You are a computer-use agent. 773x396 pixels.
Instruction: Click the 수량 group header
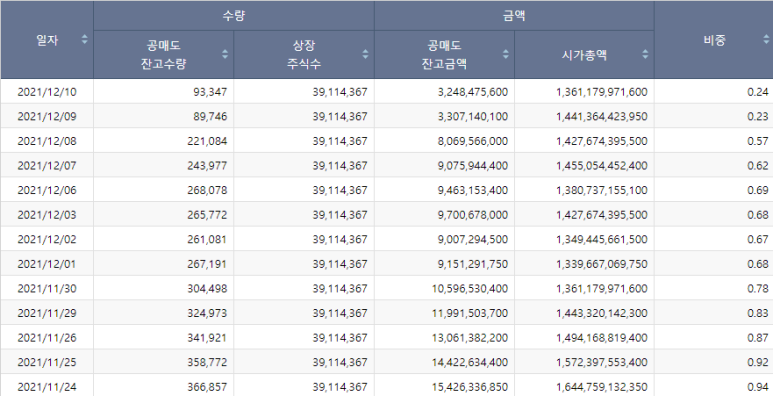234,16
